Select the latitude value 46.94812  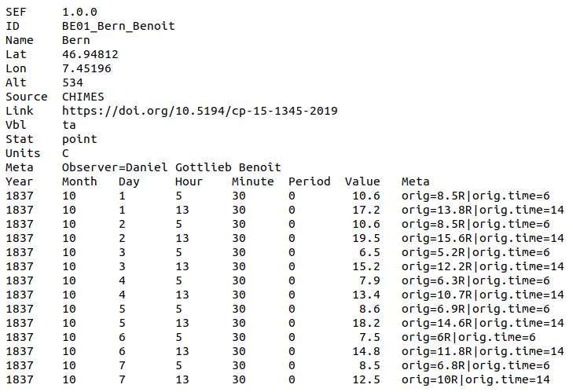(x=90, y=54)
